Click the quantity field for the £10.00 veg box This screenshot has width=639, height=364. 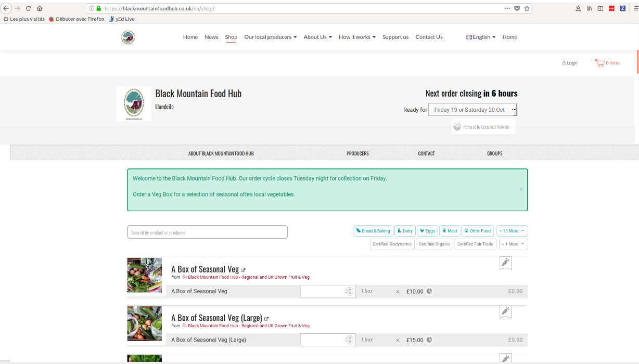click(328, 291)
